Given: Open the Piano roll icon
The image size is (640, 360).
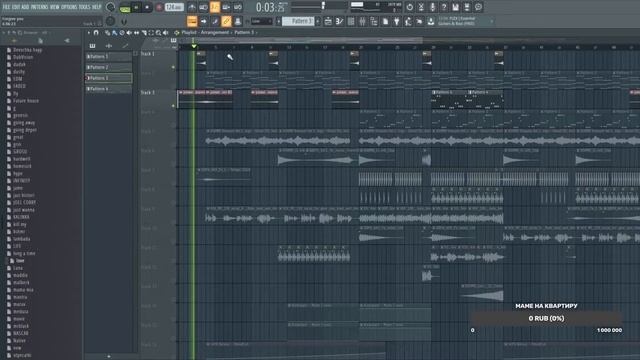Looking at the screenshot, I should [x=340, y=21].
